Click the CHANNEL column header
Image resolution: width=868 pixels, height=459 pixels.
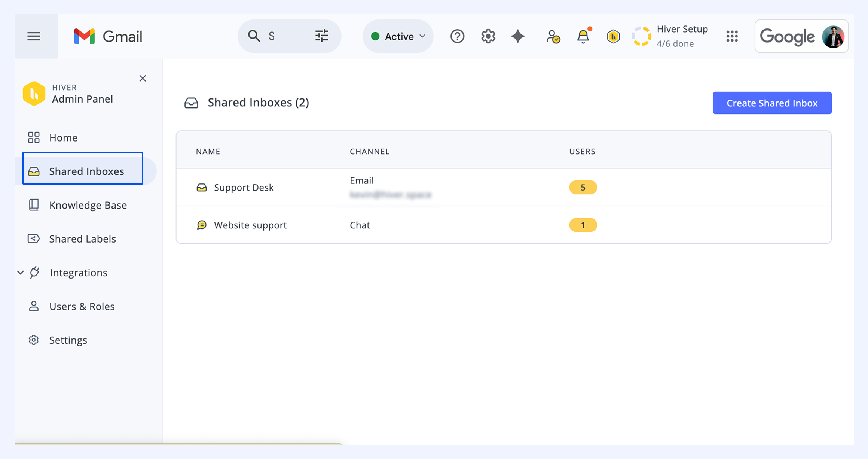click(x=370, y=152)
